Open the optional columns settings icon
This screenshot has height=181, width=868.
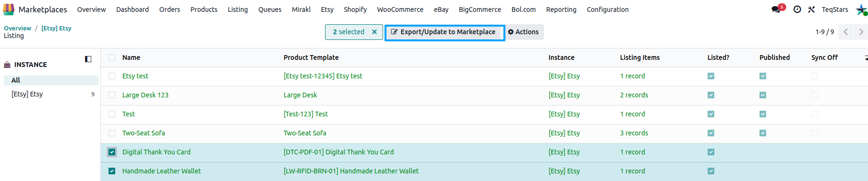pyautogui.click(x=866, y=57)
